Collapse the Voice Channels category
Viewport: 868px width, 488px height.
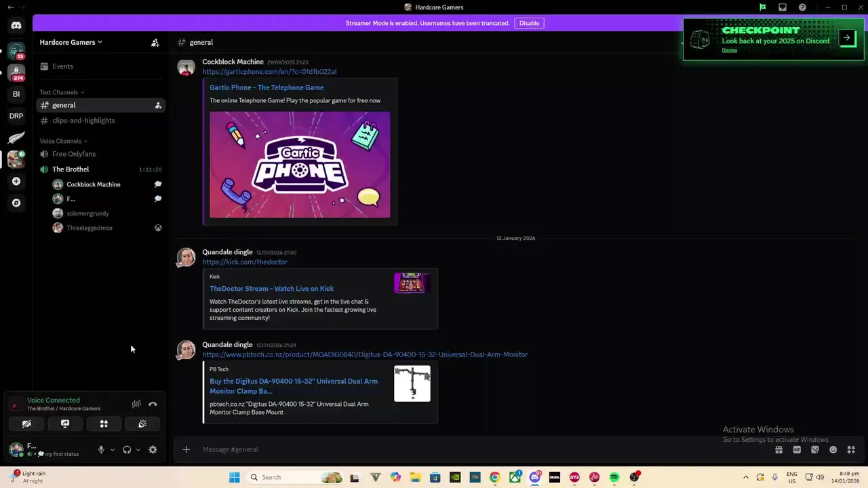pyautogui.click(x=64, y=141)
